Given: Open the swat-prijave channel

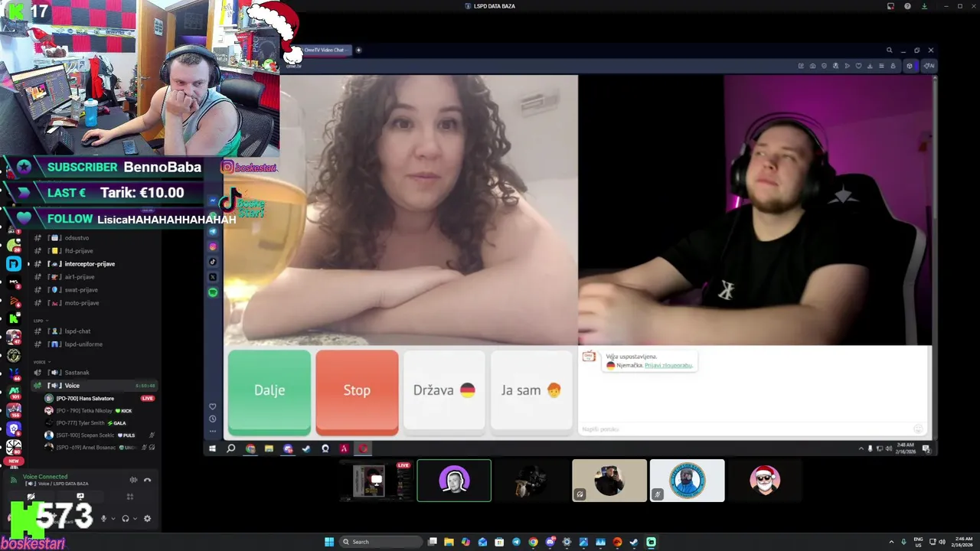Looking at the screenshot, I should pyautogui.click(x=81, y=290).
